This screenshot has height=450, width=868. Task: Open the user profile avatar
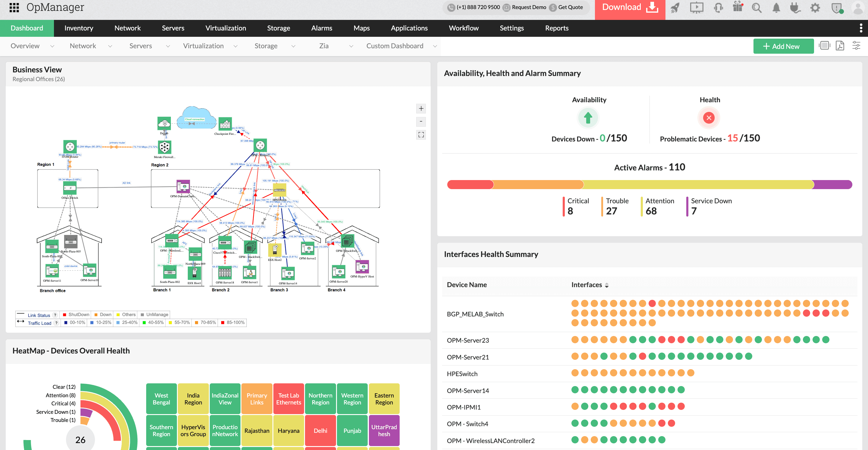pyautogui.click(x=858, y=8)
